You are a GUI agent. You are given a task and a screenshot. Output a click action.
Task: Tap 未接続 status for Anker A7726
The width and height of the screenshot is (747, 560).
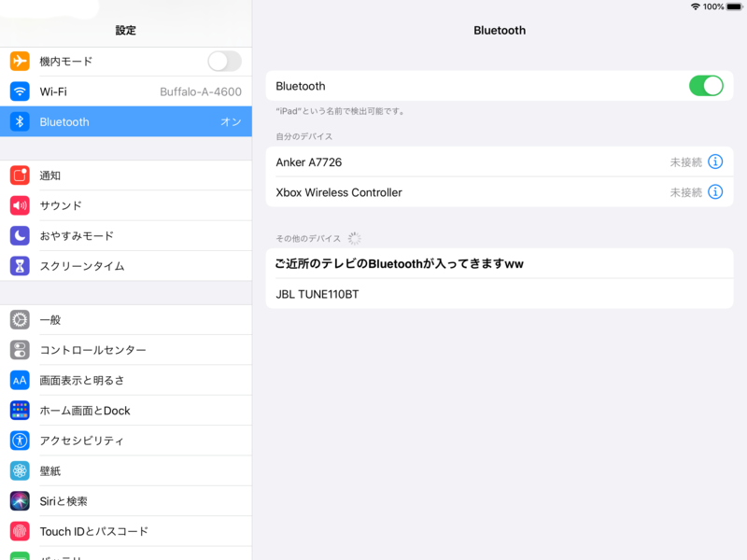pyautogui.click(x=686, y=161)
